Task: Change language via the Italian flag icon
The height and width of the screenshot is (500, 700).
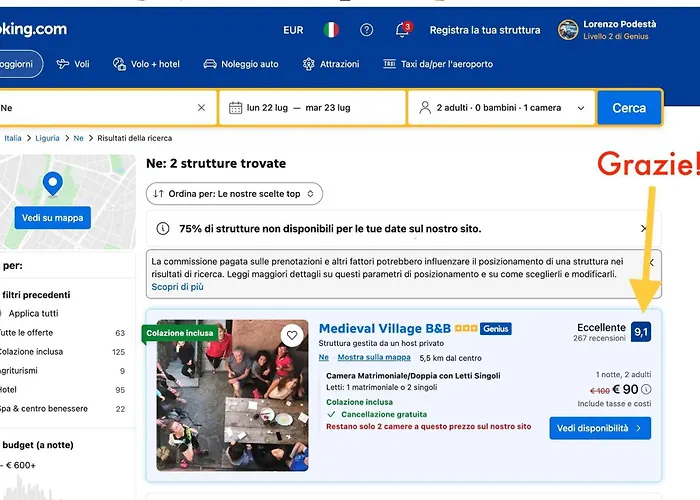Action: click(x=331, y=30)
